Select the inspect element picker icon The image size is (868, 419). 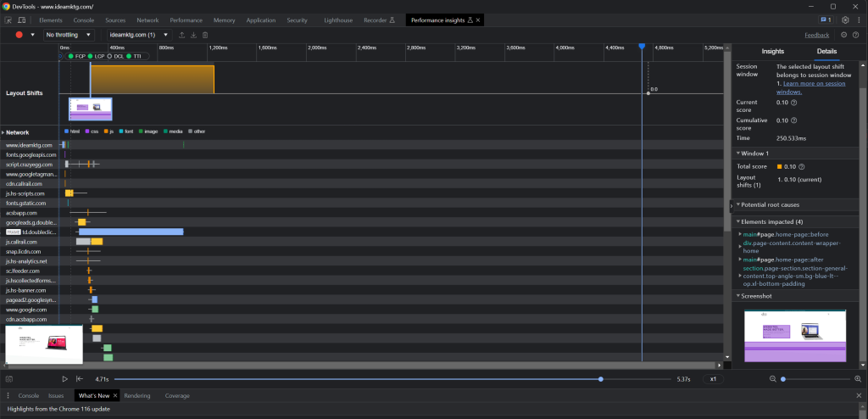pos(9,20)
